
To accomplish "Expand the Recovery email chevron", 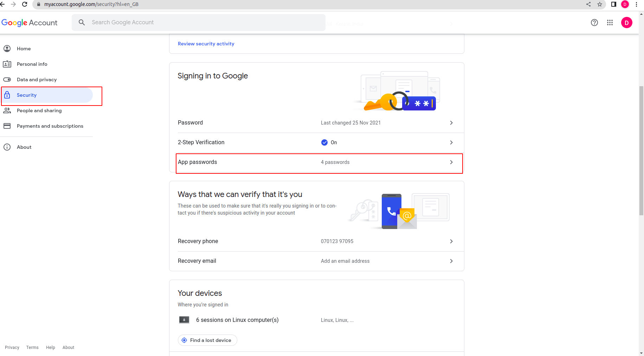I will pyautogui.click(x=451, y=261).
